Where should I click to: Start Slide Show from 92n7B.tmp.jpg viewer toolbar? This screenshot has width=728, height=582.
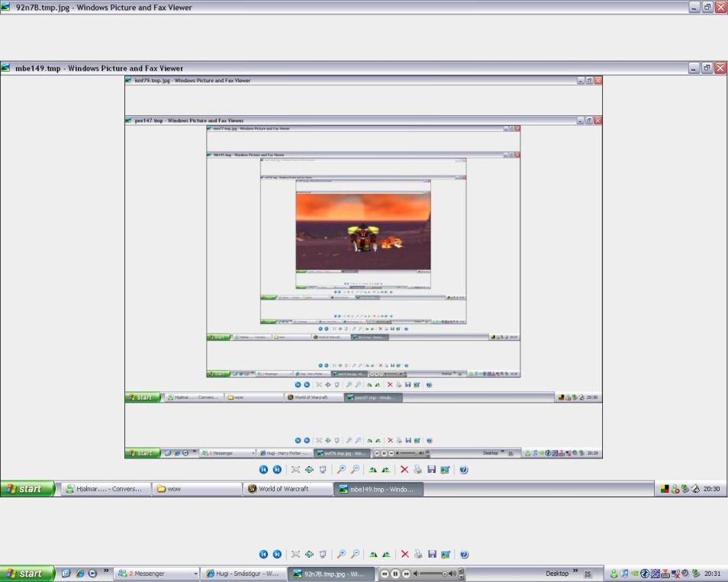(x=323, y=554)
